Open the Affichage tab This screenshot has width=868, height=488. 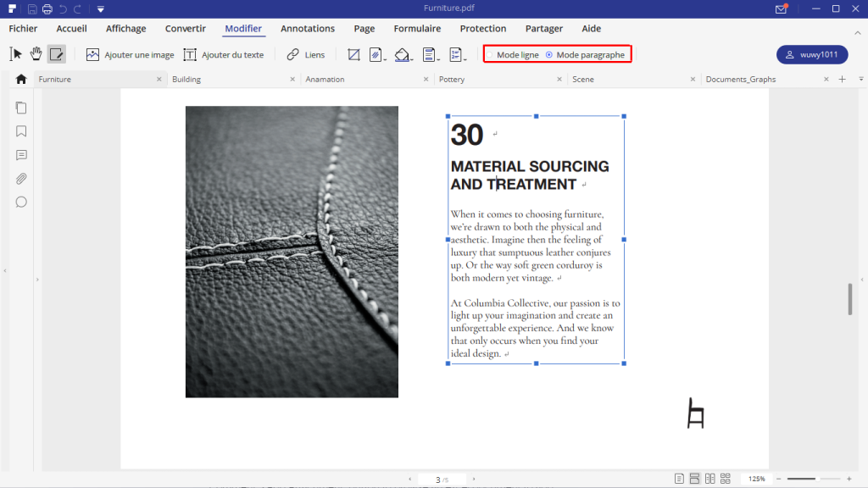pos(125,28)
